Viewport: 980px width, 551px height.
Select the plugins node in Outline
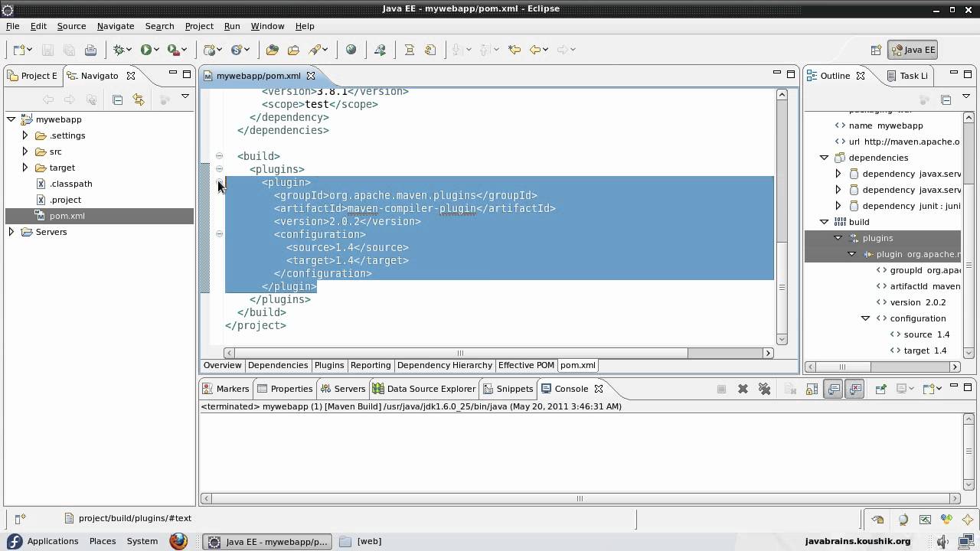click(877, 238)
